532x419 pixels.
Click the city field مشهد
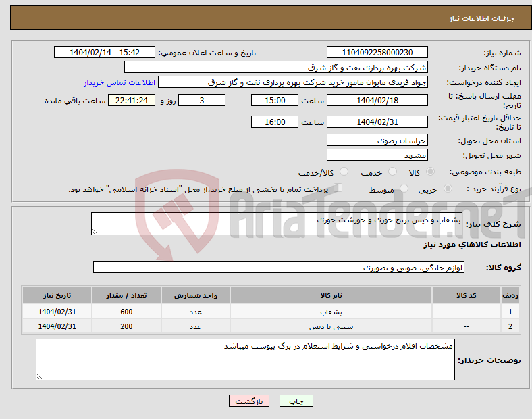tap(377, 155)
